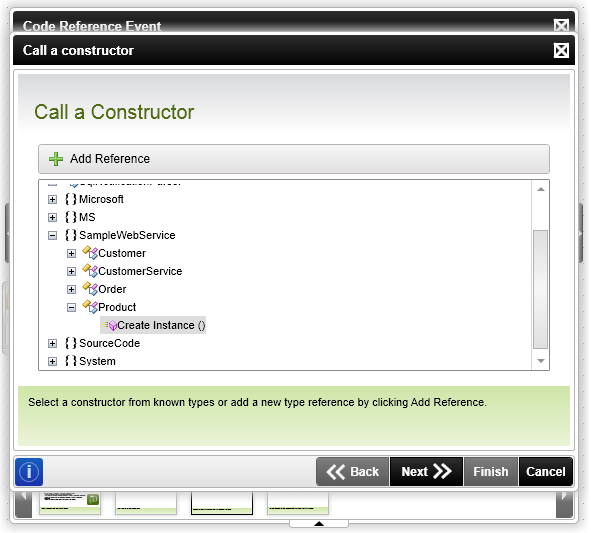This screenshot has height=533, width=591.
Task: Click the tree scrollbar down arrow
Action: [540, 361]
